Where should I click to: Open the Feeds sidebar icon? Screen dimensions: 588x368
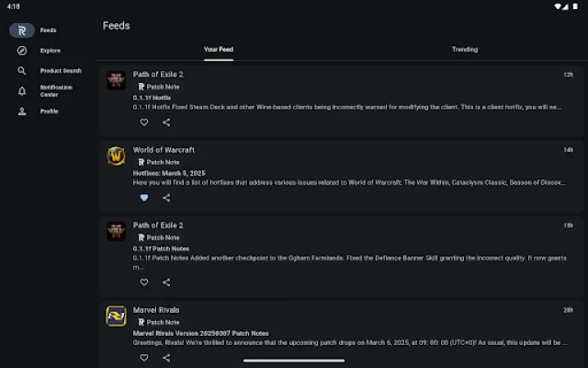[x=22, y=30]
